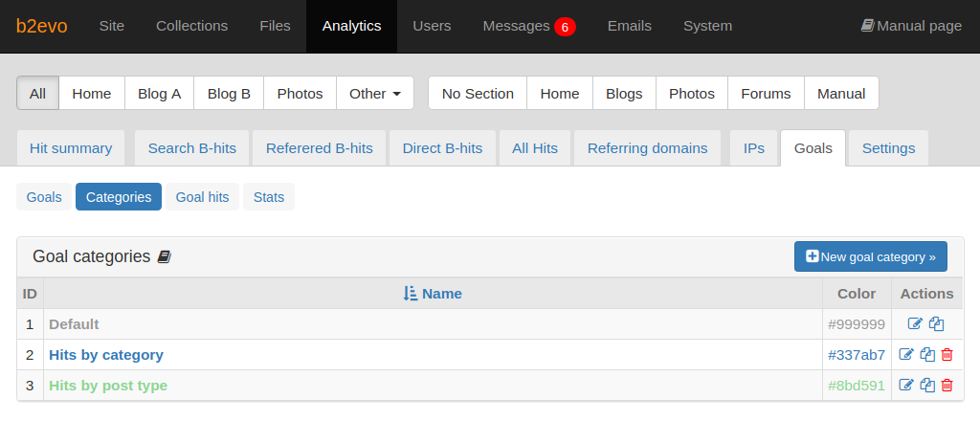Image resolution: width=980 pixels, height=421 pixels.
Task: Edit the Hits by category row
Action: coord(906,354)
